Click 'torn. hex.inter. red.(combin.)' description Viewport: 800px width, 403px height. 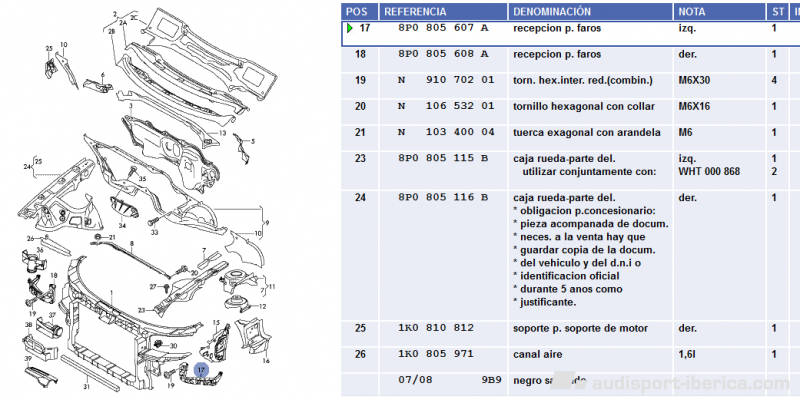[x=583, y=81]
